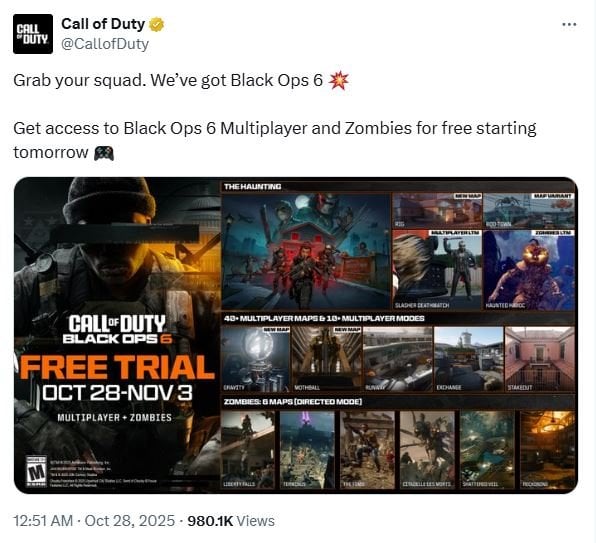Image resolution: width=596 pixels, height=543 pixels.
Task: Select the Stakeout map thumbnail
Action: (540, 359)
